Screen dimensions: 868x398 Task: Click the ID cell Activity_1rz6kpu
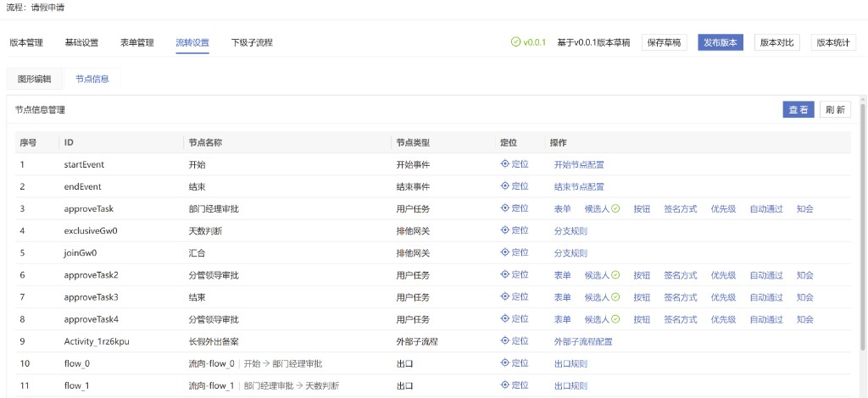click(x=97, y=341)
